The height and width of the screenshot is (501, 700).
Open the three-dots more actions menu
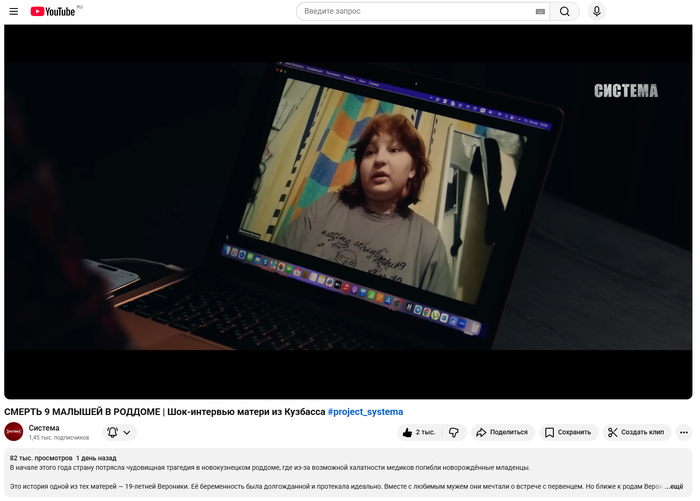click(684, 432)
